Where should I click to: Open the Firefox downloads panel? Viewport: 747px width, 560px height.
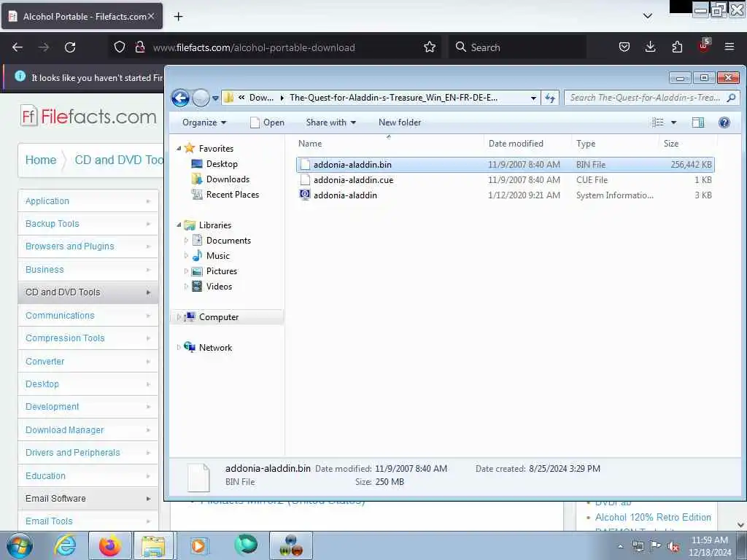(x=650, y=47)
